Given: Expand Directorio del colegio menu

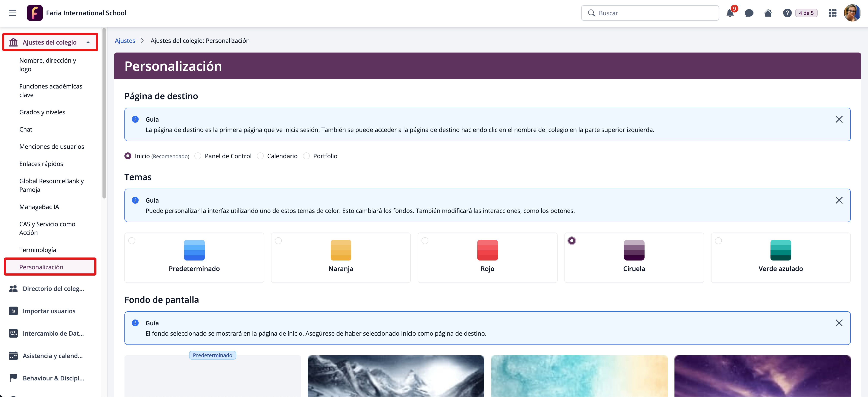Looking at the screenshot, I should (x=53, y=288).
